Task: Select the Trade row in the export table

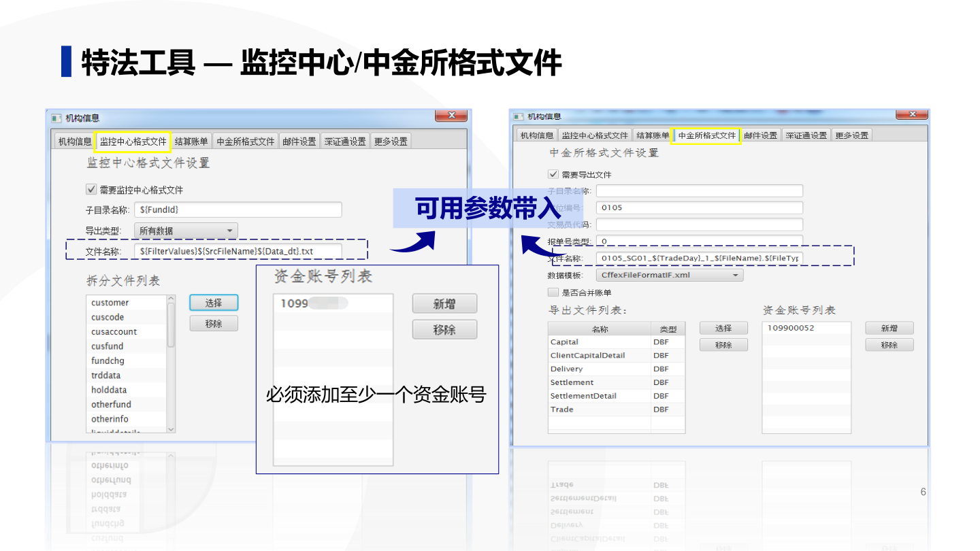Action: (617, 410)
